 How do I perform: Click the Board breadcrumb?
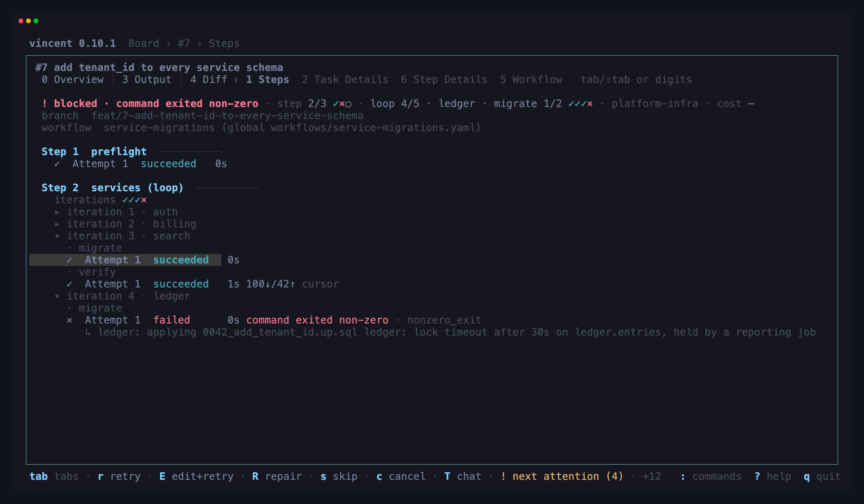(x=144, y=44)
